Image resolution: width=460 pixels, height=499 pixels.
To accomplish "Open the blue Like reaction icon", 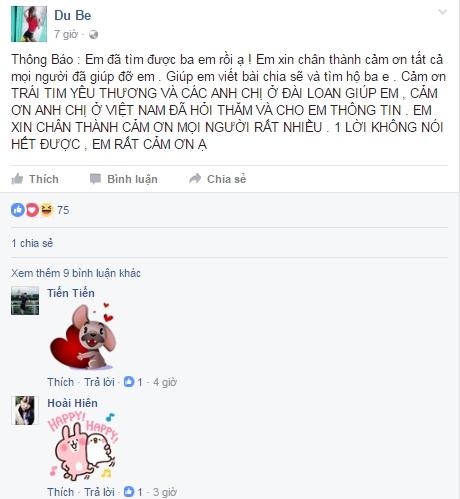I will point(18,210).
